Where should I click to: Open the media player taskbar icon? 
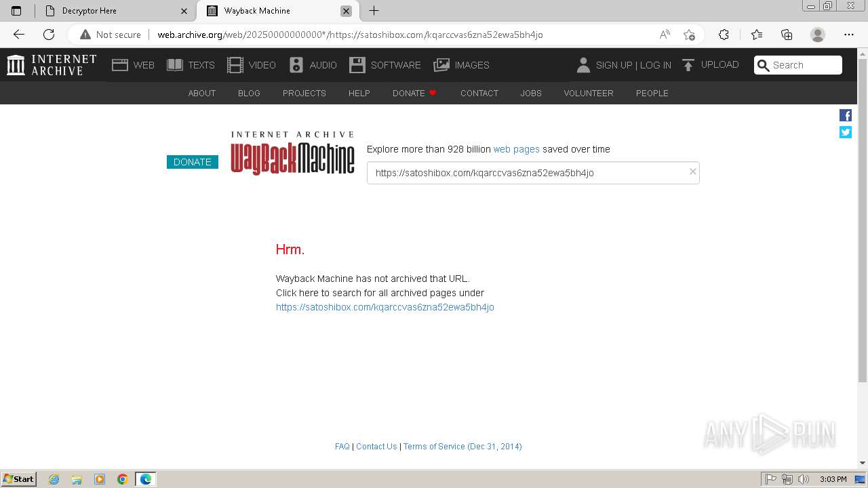point(100,479)
